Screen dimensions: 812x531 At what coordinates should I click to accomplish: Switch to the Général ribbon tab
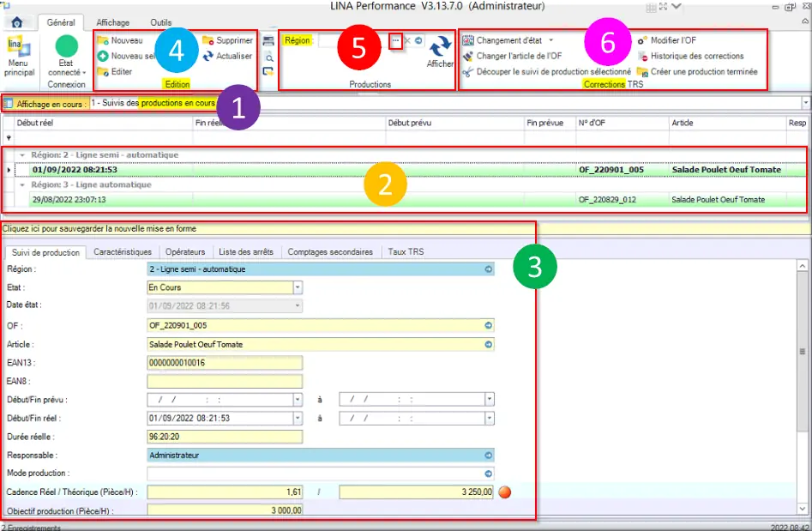click(61, 23)
